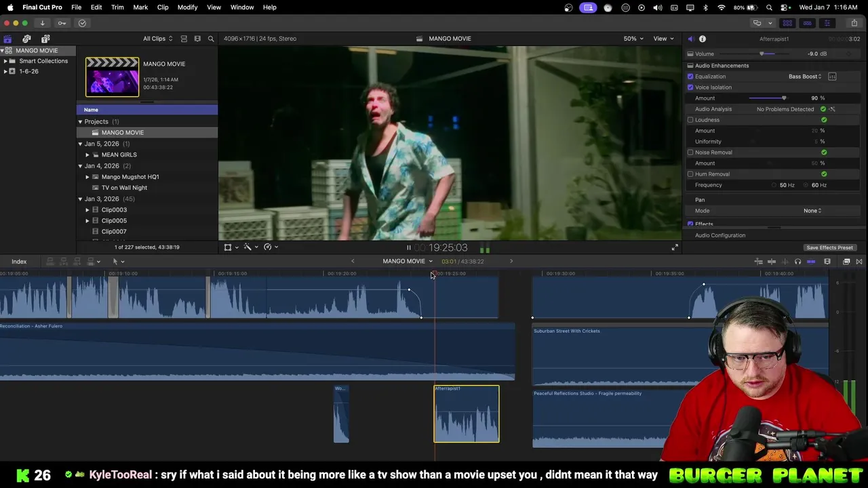Disable the Equalization checkbox

pos(690,77)
